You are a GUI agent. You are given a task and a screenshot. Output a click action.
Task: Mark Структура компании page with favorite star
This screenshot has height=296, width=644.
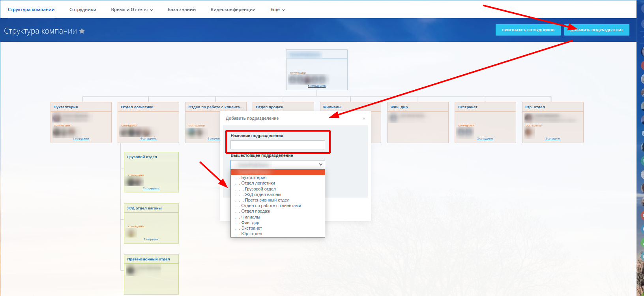tap(82, 31)
